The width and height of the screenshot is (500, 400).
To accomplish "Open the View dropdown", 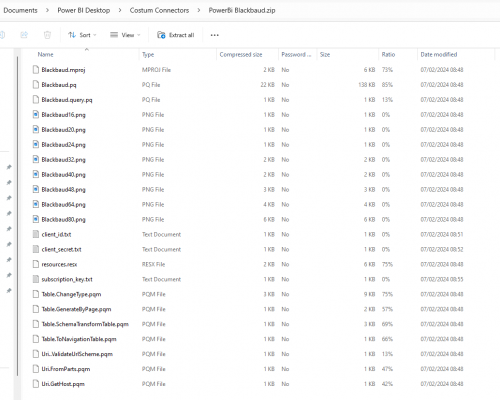I will coord(125,35).
